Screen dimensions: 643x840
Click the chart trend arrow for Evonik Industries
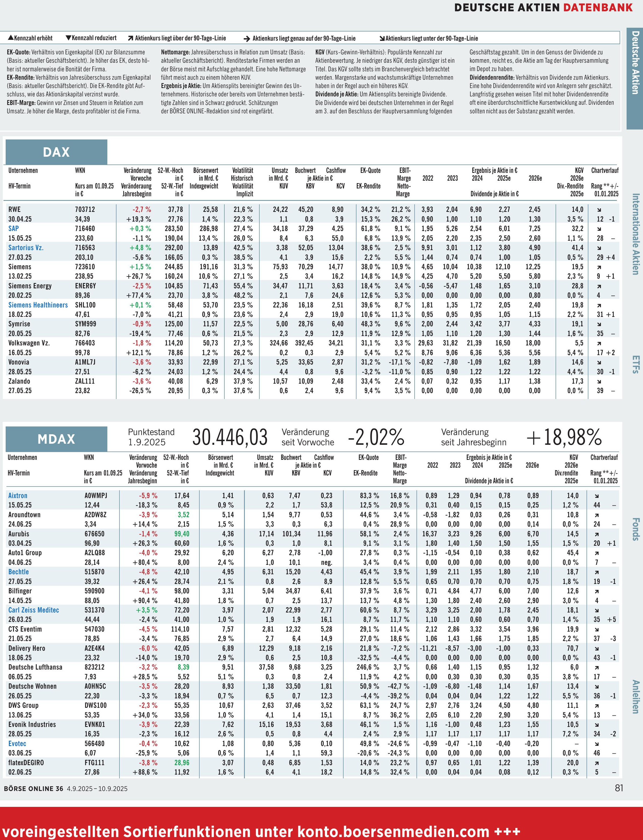coord(597,725)
